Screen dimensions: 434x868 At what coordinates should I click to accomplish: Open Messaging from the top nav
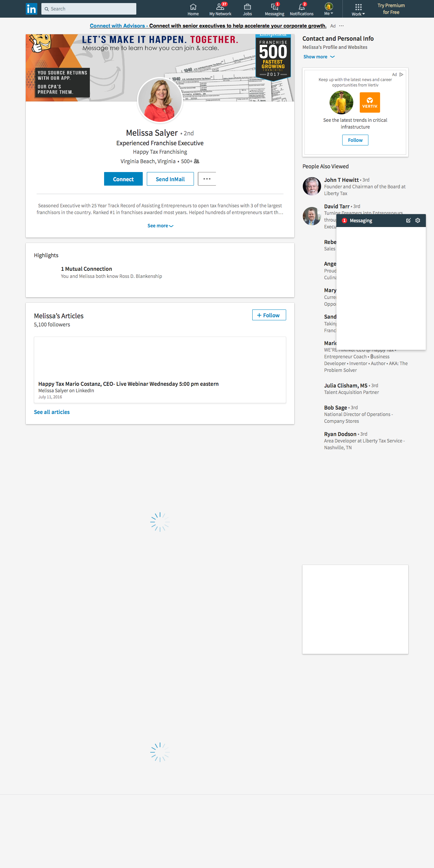pos(275,9)
